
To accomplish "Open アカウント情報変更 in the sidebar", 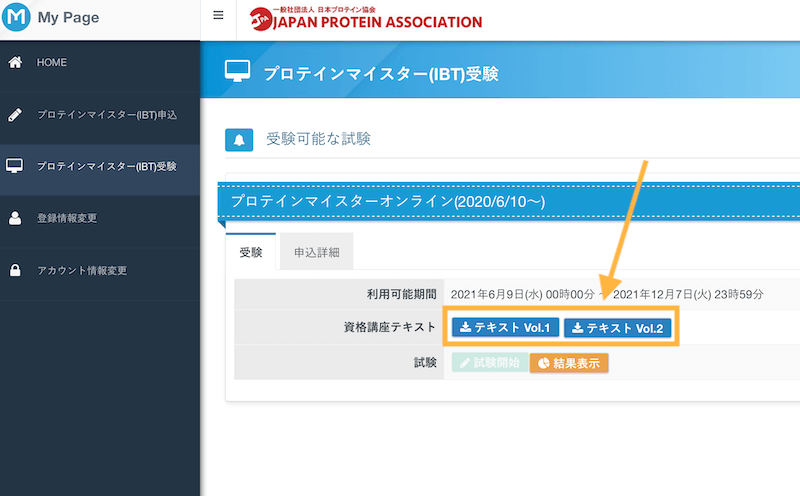I will [100, 270].
